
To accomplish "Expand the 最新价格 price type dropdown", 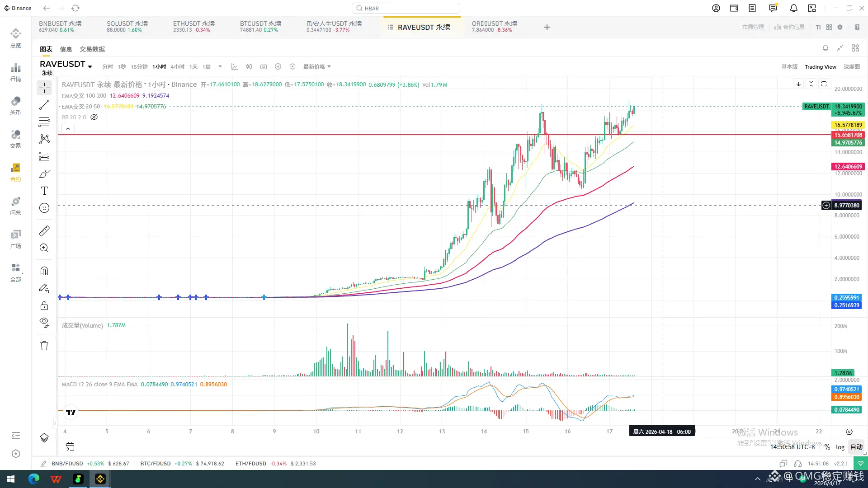I will 317,66.
